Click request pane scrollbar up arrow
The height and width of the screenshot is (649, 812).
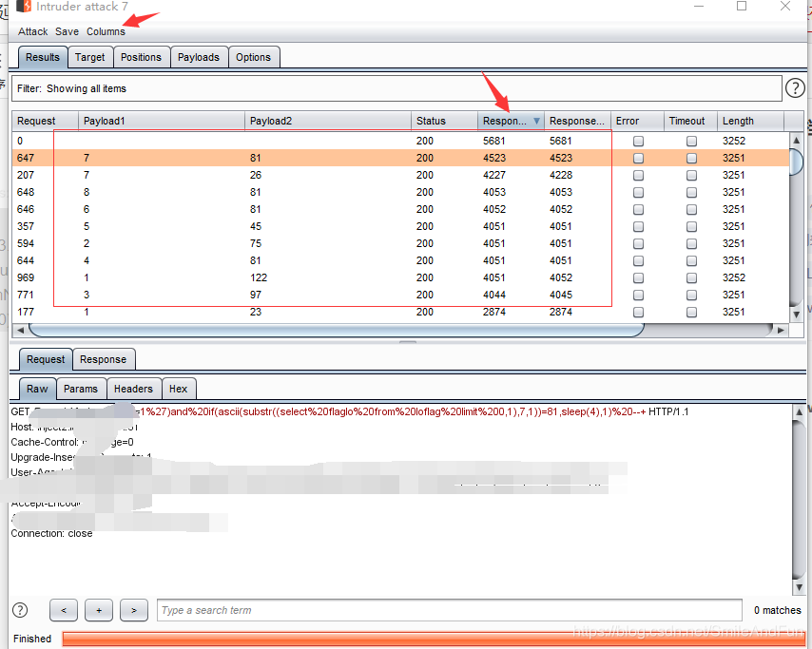(x=799, y=412)
